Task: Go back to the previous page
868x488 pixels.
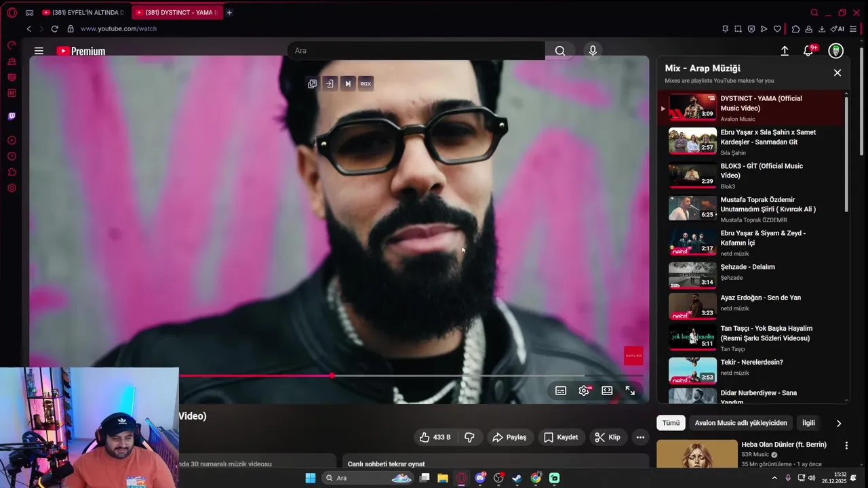Action: pyautogui.click(x=28, y=29)
